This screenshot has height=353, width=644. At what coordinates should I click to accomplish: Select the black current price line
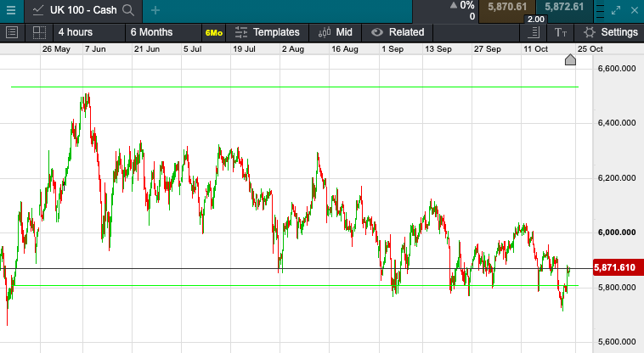pos(296,268)
